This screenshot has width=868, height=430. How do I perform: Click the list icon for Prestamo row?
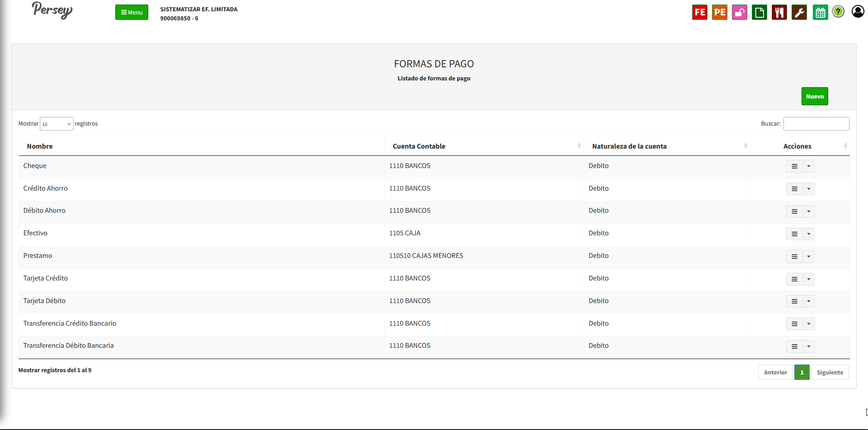pyautogui.click(x=794, y=257)
